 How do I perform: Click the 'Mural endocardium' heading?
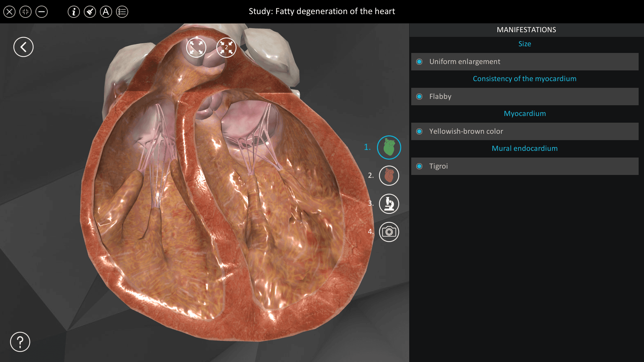[525, 148]
